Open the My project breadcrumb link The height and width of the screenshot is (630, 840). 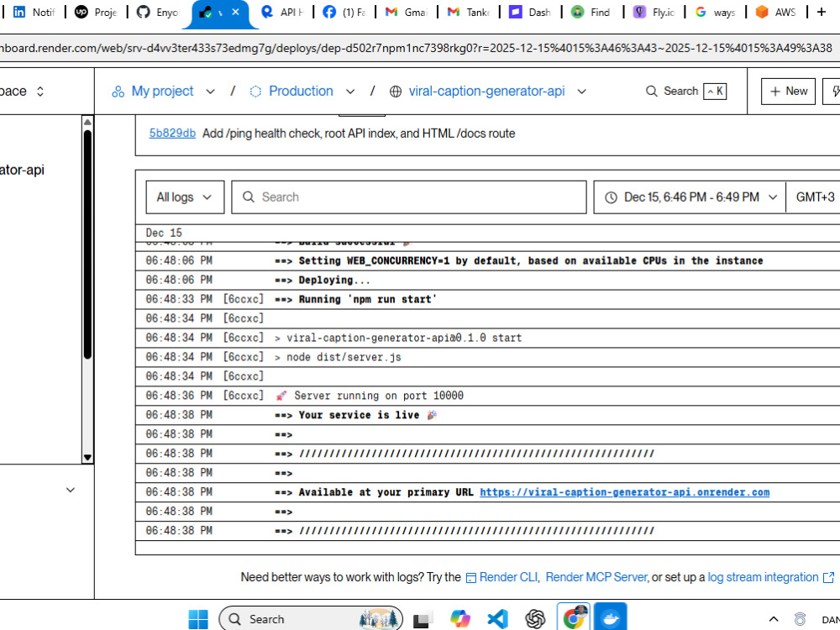click(162, 91)
